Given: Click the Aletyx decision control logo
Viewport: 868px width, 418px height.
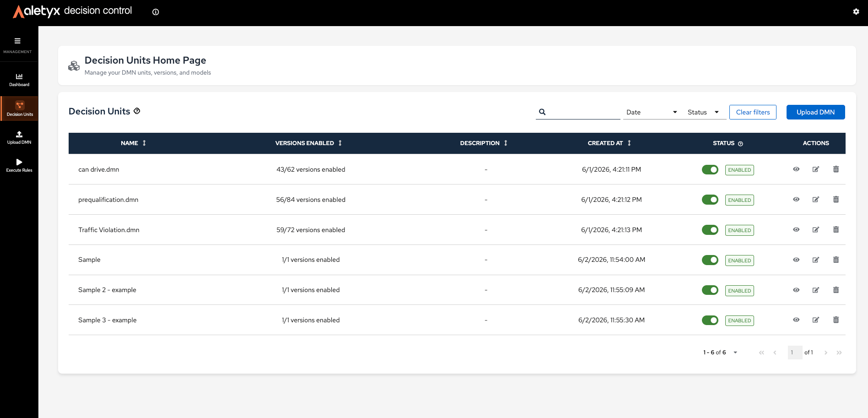Looking at the screenshot, I should pos(72,11).
